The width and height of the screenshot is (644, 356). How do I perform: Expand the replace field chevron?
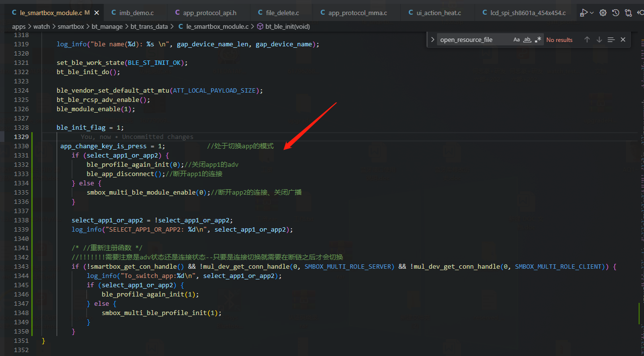pos(433,40)
